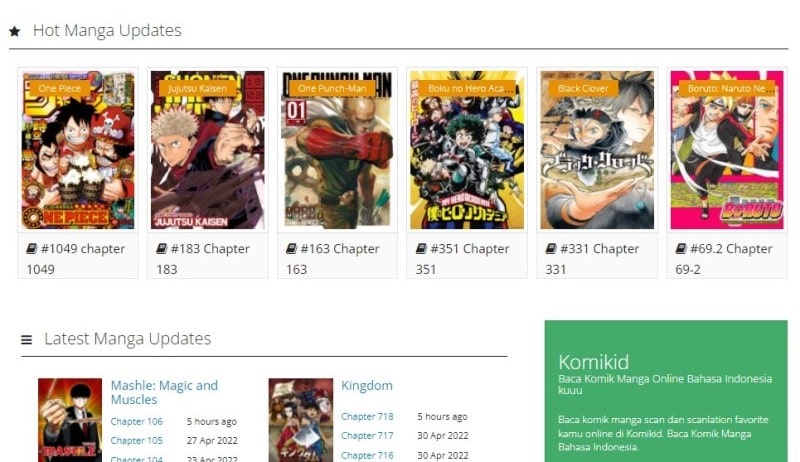
Task: Open the Boruto manga cover image
Action: coord(727,150)
